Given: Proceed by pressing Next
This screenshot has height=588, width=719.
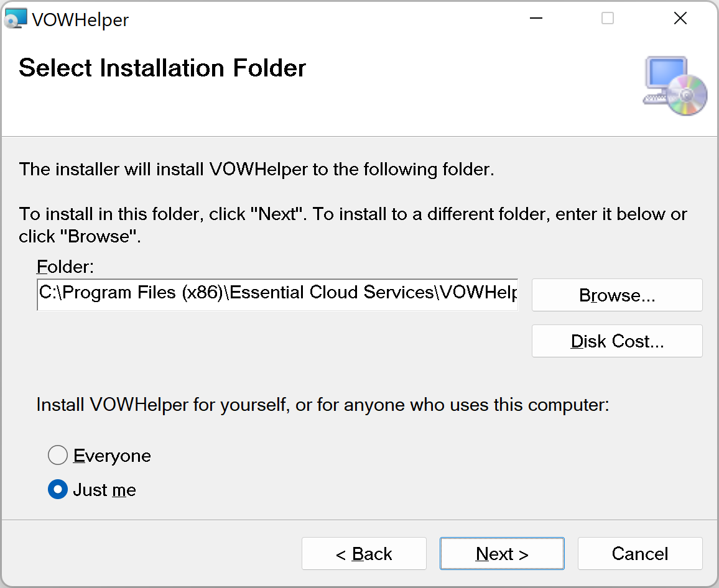Looking at the screenshot, I should click(x=502, y=554).
